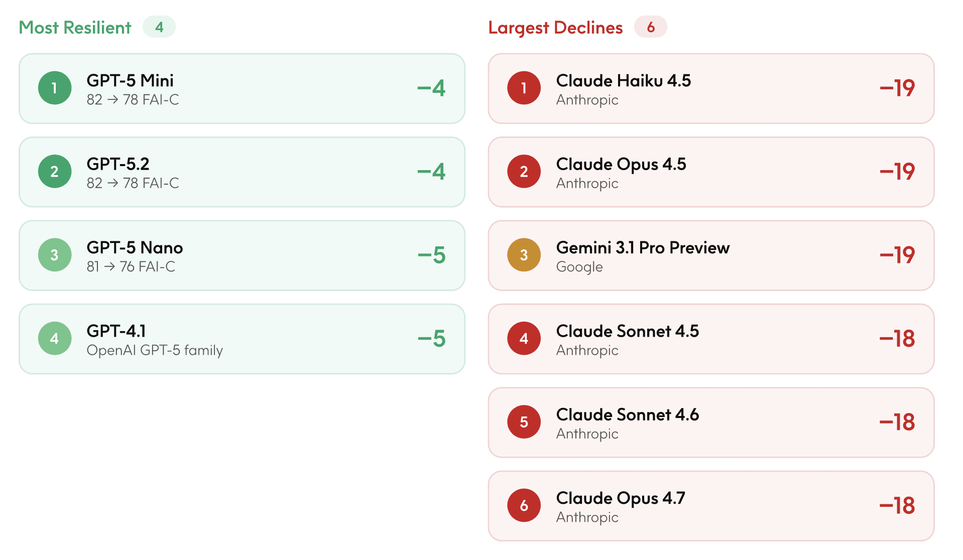Open the Claude Opus 4.7 card title

(x=621, y=498)
